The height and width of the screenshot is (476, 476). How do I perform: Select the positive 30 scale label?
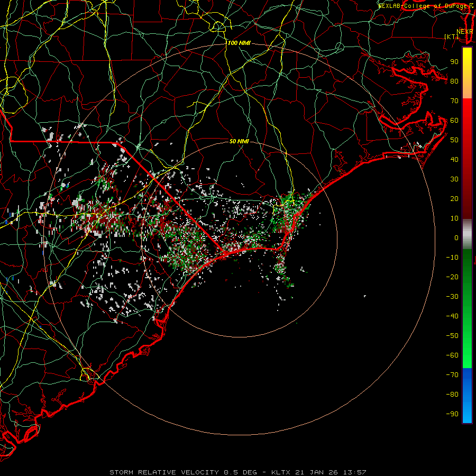pyautogui.click(x=454, y=179)
